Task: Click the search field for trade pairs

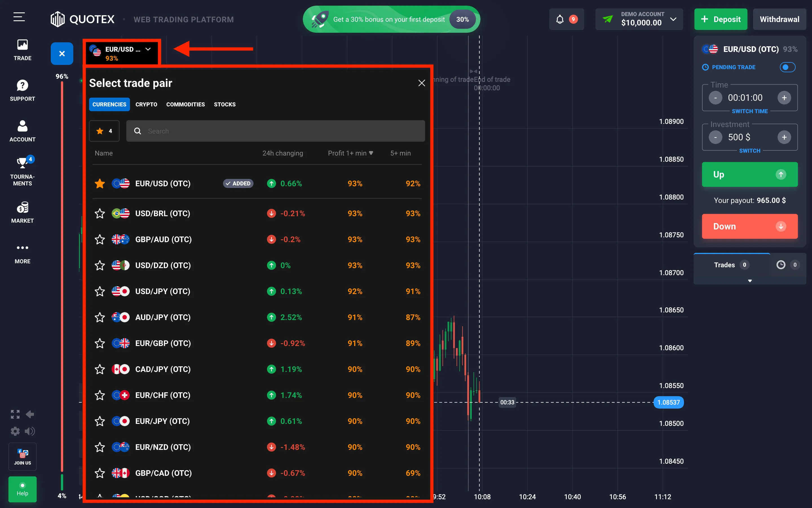Action: (275, 131)
